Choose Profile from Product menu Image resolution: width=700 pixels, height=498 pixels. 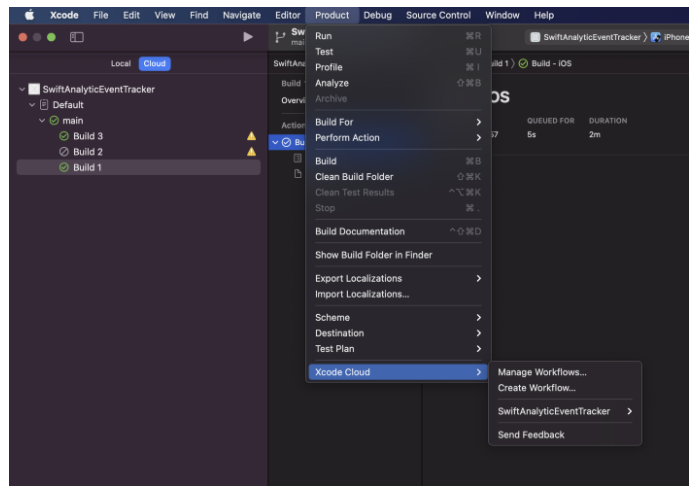pos(398,67)
